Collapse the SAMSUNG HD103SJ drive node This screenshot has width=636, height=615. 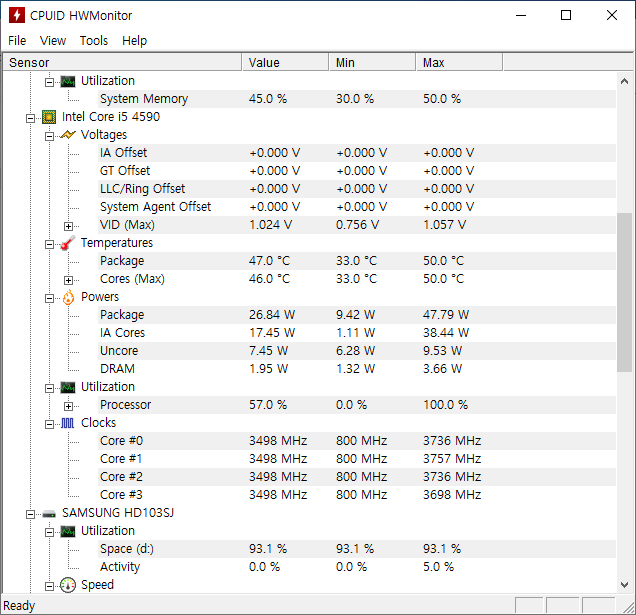[x=30, y=514]
